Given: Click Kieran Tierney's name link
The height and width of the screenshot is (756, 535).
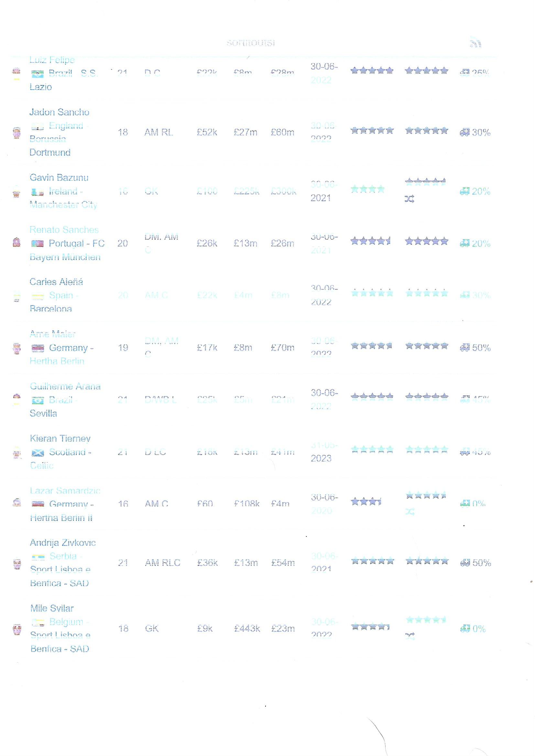Looking at the screenshot, I should [60, 438].
